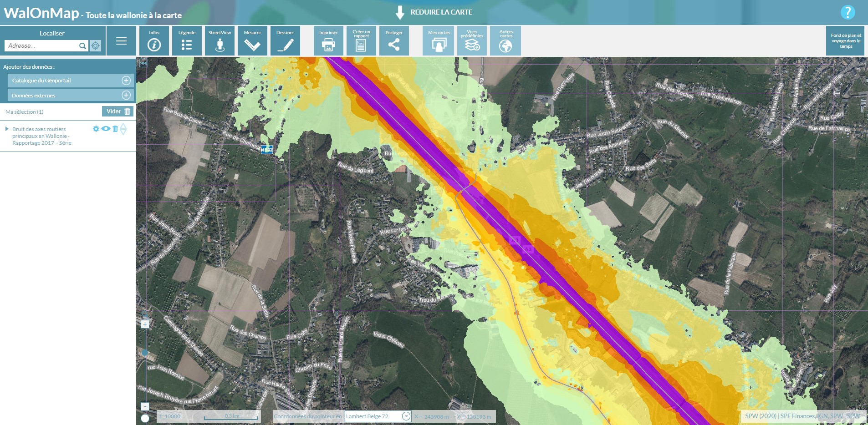This screenshot has height=425, width=868.
Task: Click the zoom slider handle
Action: click(x=145, y=353)
